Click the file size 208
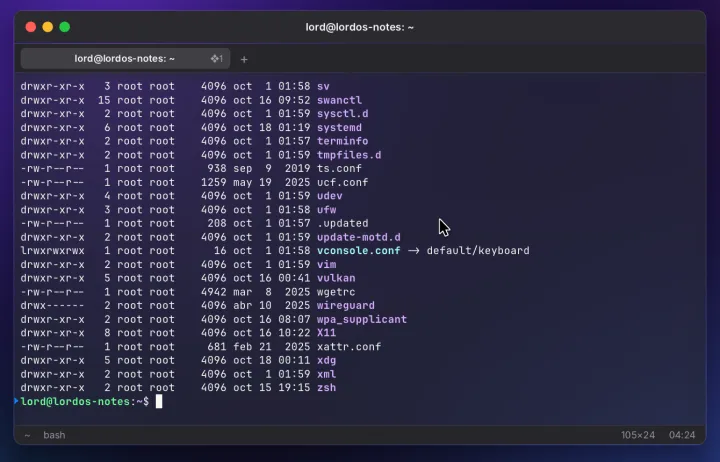The height and width of the screenshot is (462, 720). [x=217, y=223]
